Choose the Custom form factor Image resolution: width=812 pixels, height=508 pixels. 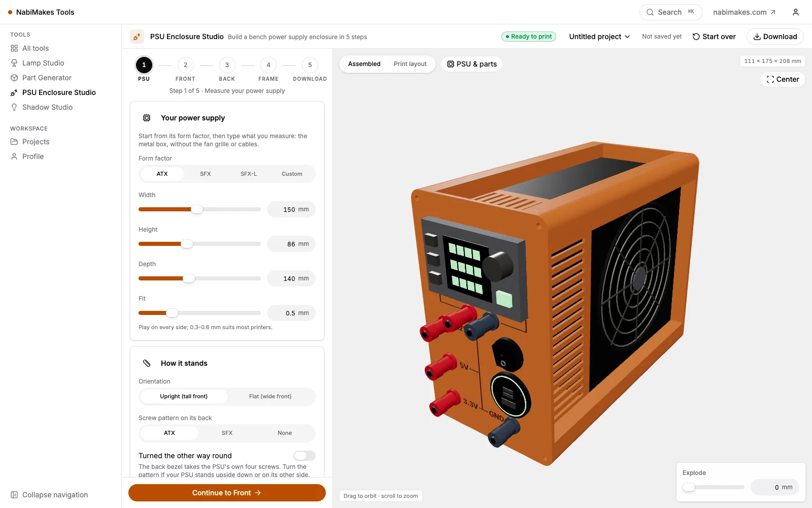[x=292, y=174]
